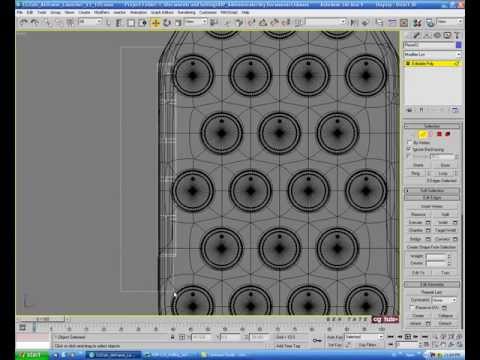
Task: Activate the Select and Uniform Scale tool
Action: (178, 23)
